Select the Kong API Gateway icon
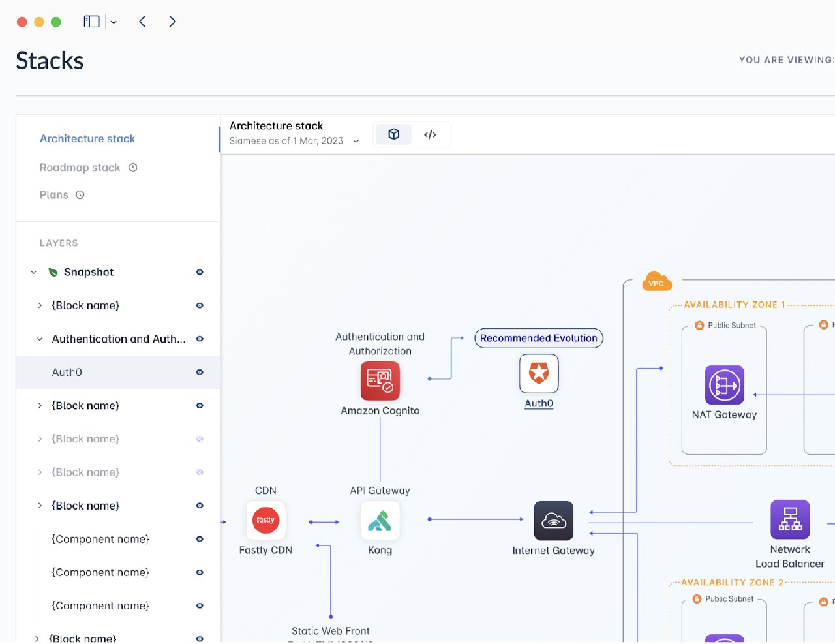 [380, 521]
